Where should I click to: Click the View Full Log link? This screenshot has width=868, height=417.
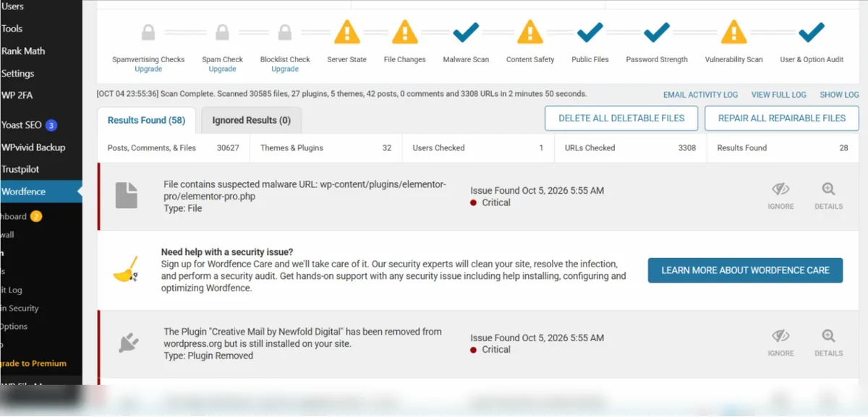pos(778,95)
